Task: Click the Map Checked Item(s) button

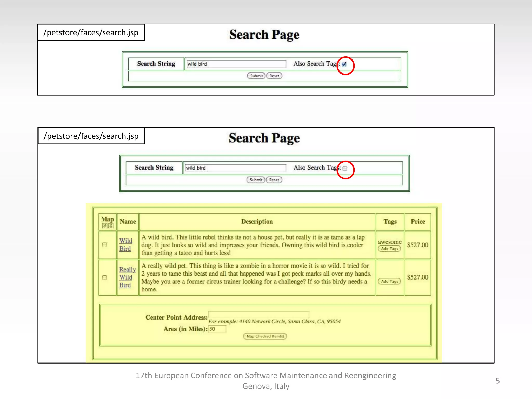Action: pos(265,336)
